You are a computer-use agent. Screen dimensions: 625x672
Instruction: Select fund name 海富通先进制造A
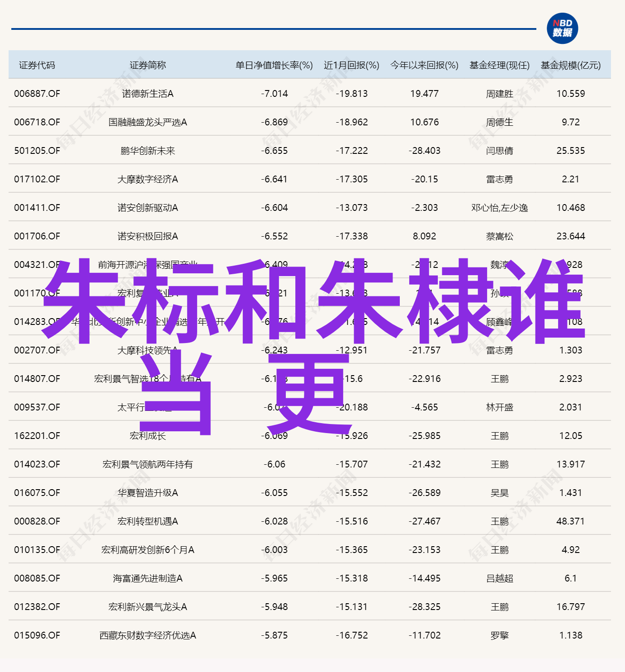148,578
